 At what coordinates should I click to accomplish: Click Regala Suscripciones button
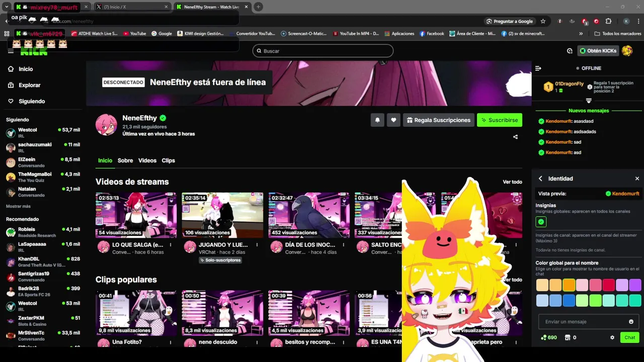438,120
